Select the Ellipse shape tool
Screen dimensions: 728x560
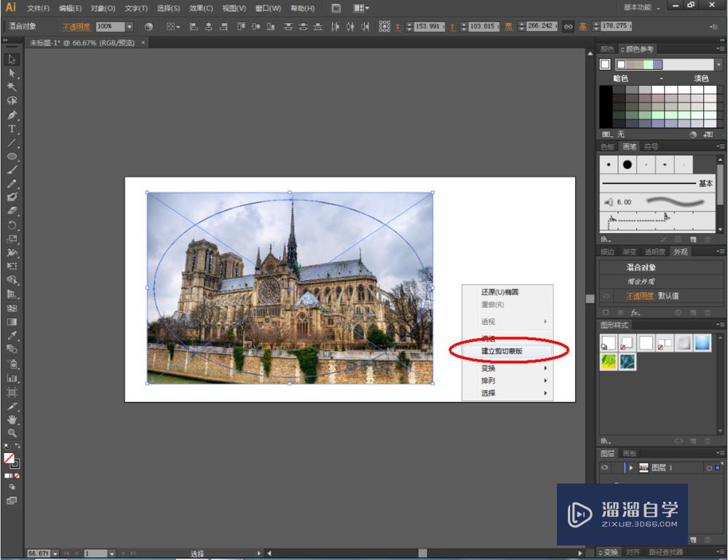pyautogui.click(x=12, y=157)
